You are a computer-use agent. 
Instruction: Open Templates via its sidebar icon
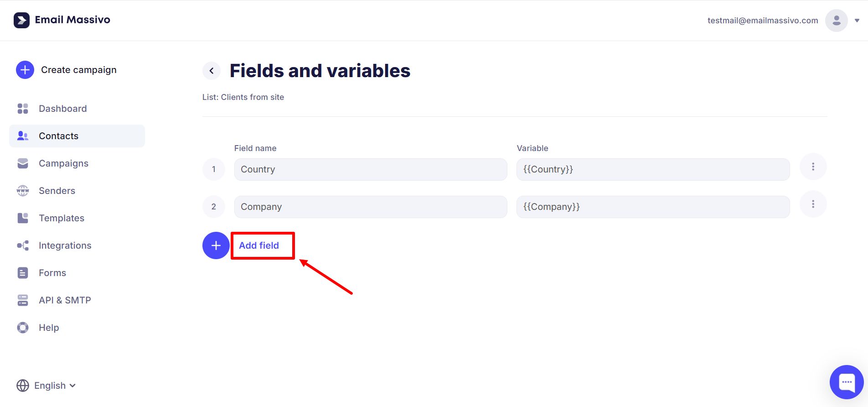pyautogui.click(x=23, y=218)
